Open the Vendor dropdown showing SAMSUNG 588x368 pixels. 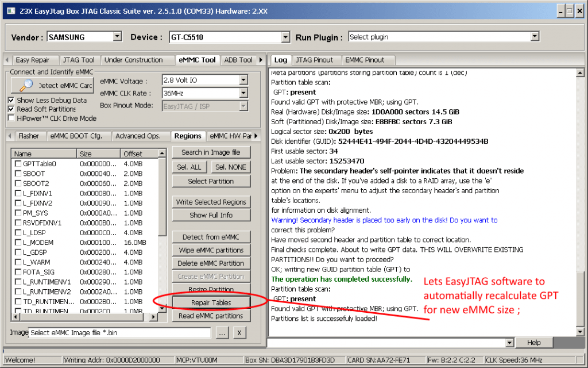point(117,36)
